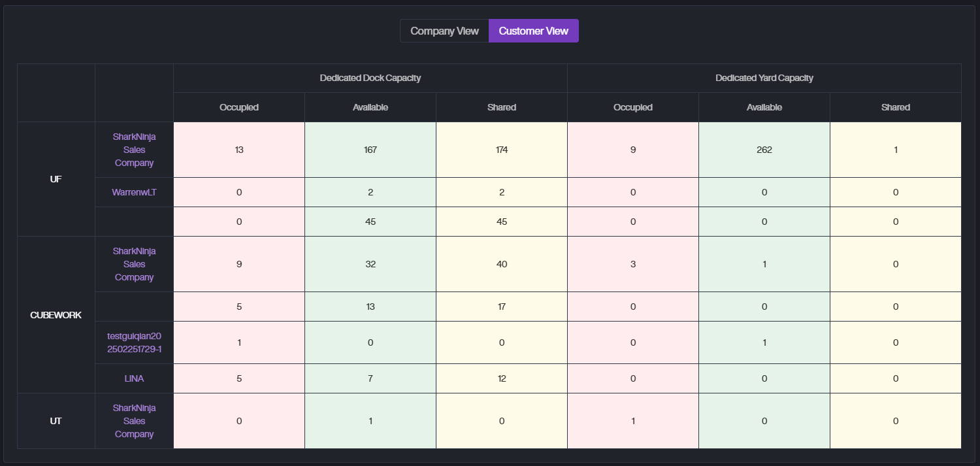980x466 pixels.
Task: Switch to Company View
Action: click(444, 31)
